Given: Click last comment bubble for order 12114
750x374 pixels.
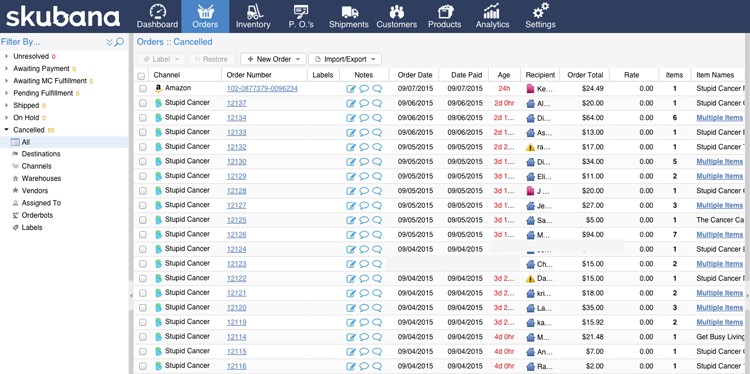Looking at the screenshot, I should [x=377, y=337].
